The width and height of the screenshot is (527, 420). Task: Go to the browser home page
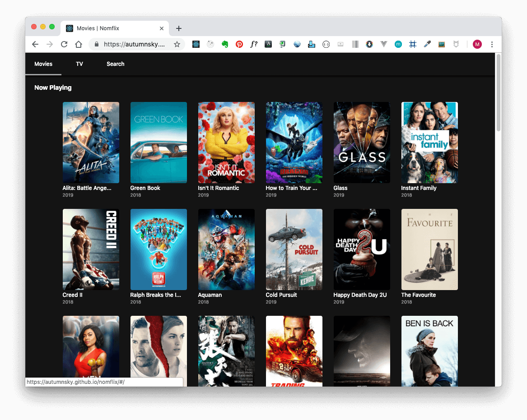79,44
